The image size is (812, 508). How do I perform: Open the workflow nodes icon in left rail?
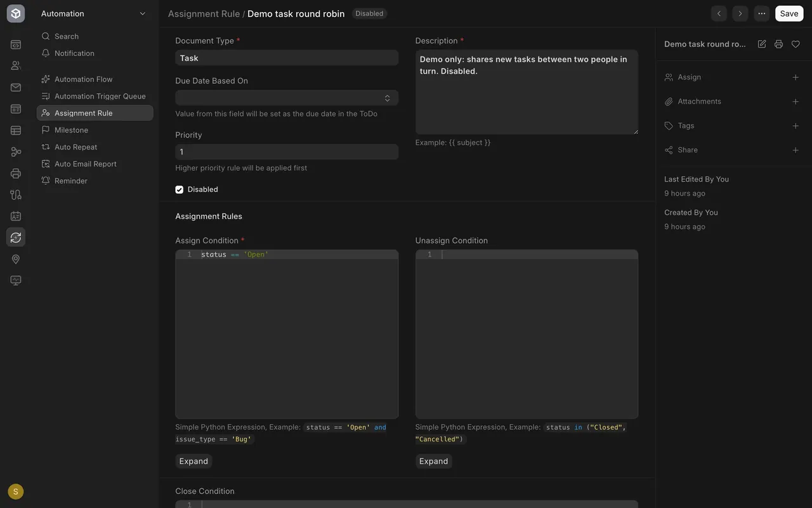click(16, 152)
